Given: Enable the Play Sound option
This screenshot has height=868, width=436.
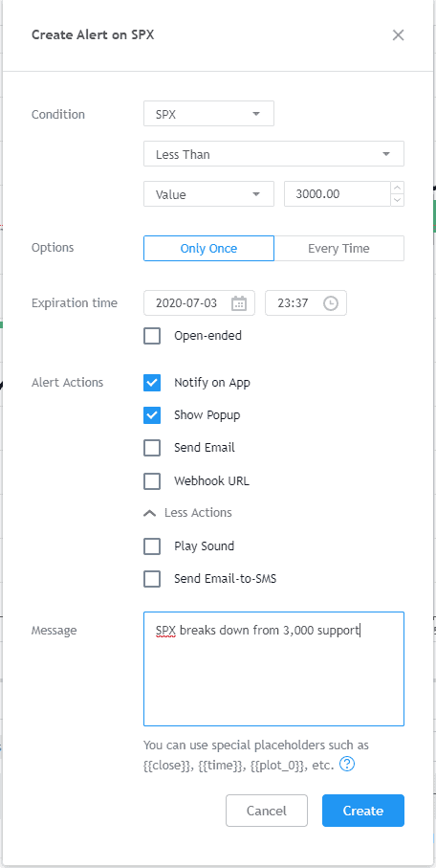Looking at the screenshot, I should (x=152, y=546).
